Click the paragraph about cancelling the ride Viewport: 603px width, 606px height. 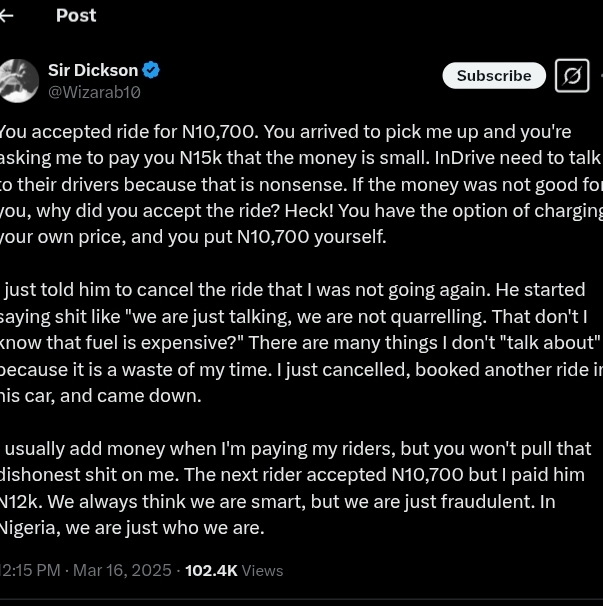300,342
